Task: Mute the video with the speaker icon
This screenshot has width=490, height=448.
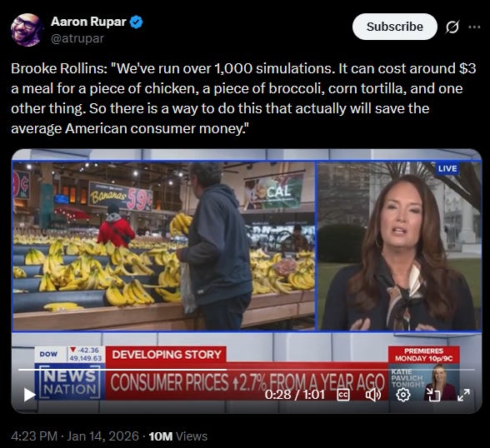Action: tap(373, 396)
